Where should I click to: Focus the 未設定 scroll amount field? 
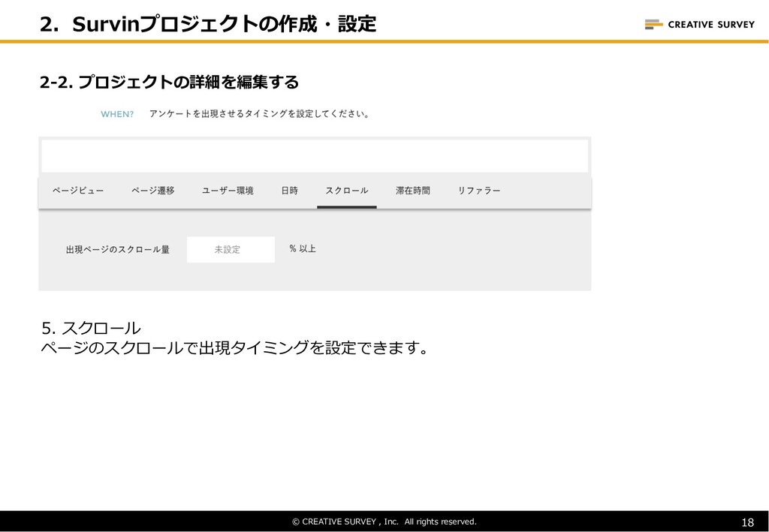[231, 249]
